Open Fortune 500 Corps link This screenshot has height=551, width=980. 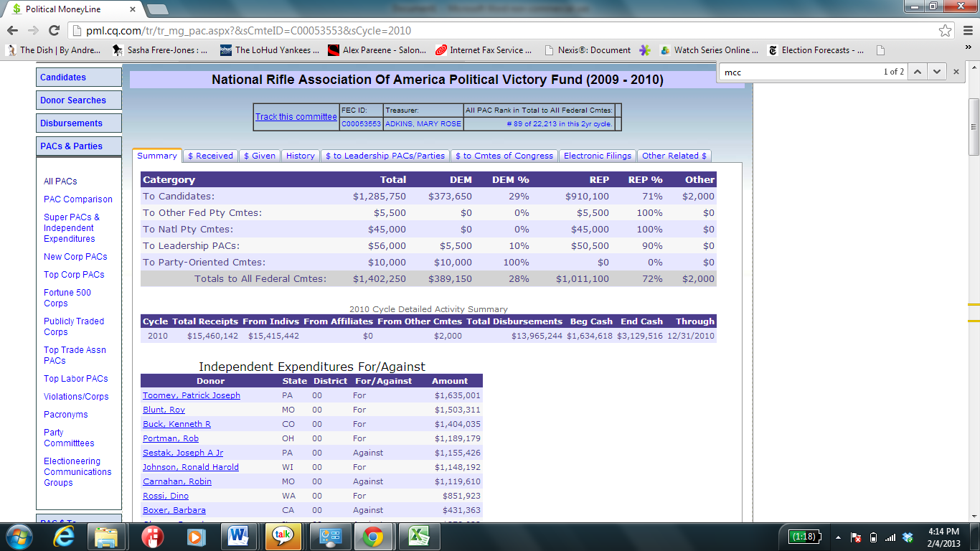[x=67, y=298]
